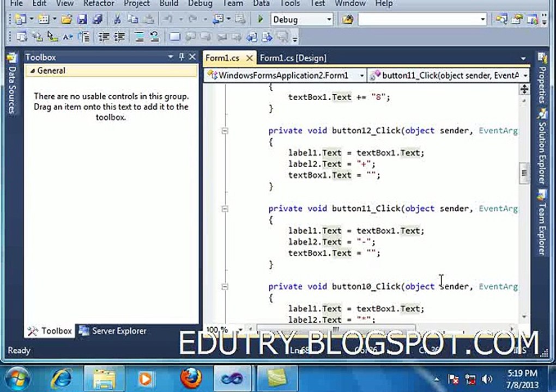Screen dimensions: 556x392
Task: Start debugging with the green play icon
Action: 260,19
